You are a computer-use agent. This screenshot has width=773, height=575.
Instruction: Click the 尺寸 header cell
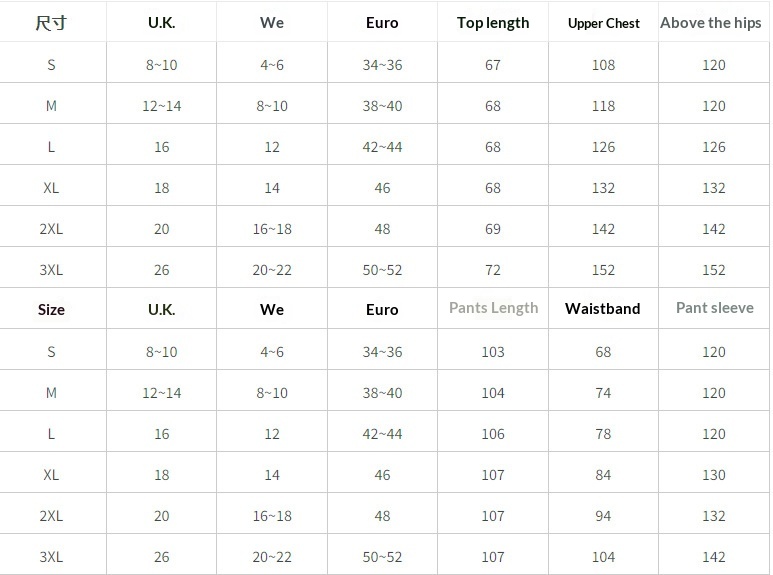51,23
